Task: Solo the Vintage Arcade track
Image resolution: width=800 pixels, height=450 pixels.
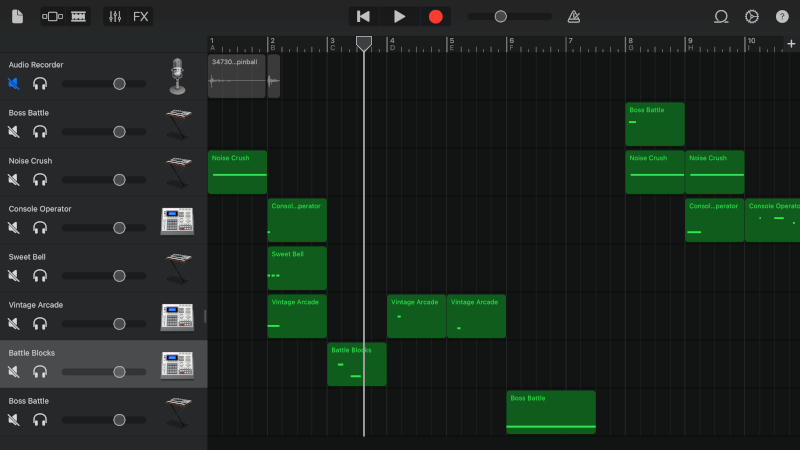Action: [x=40, y=323]
